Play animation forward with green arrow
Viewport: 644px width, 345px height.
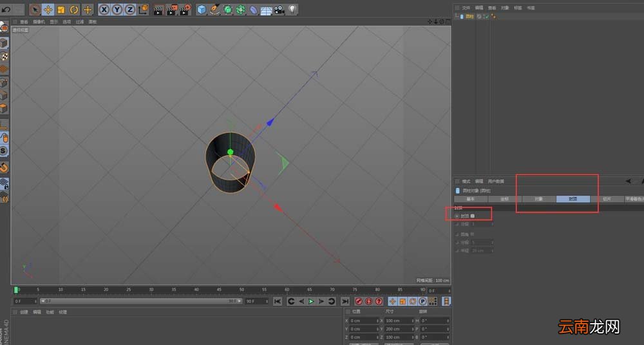(x=311, y=301)
